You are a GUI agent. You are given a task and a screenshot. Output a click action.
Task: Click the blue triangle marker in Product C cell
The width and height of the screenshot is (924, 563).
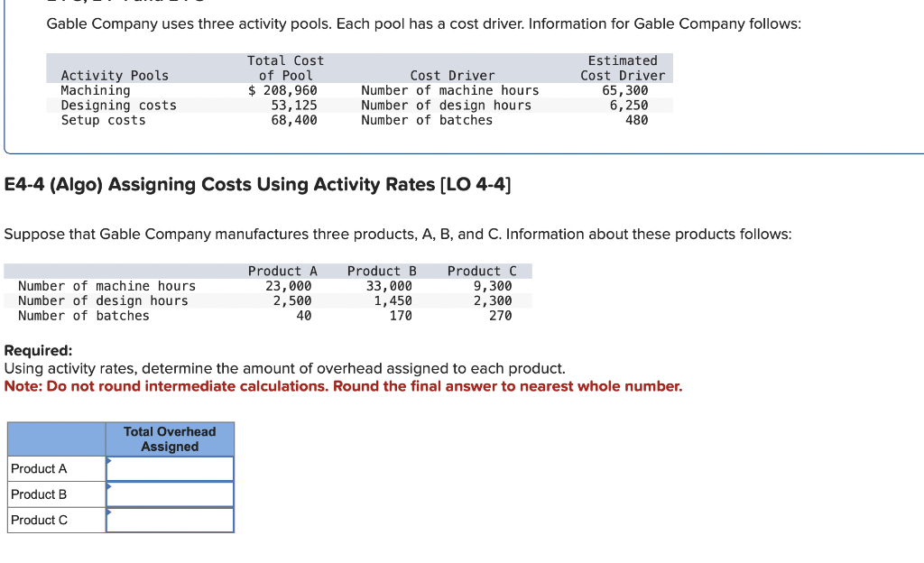(x=110, y=514)
